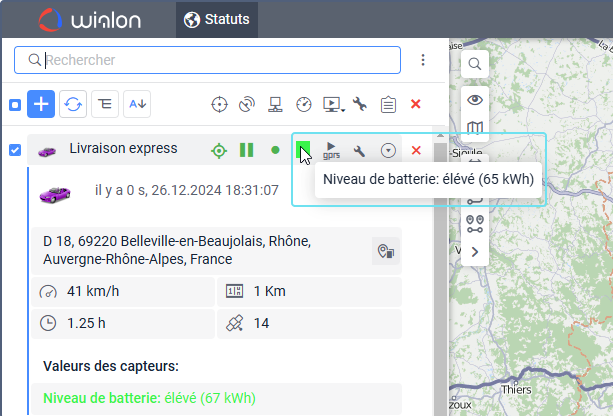Click the Belleville-en-Beaujolais address text

[x=177, y=250]
